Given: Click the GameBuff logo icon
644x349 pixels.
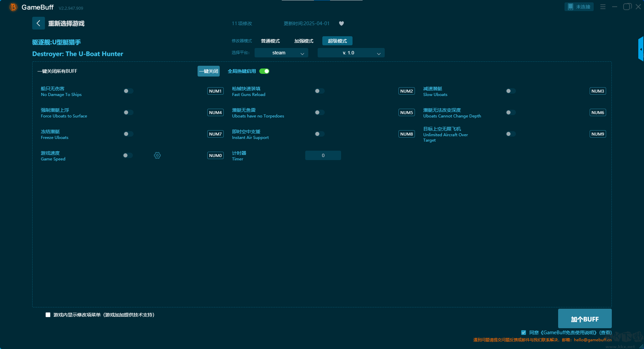Looking at the screenshot, I should [x=13, y=7].
